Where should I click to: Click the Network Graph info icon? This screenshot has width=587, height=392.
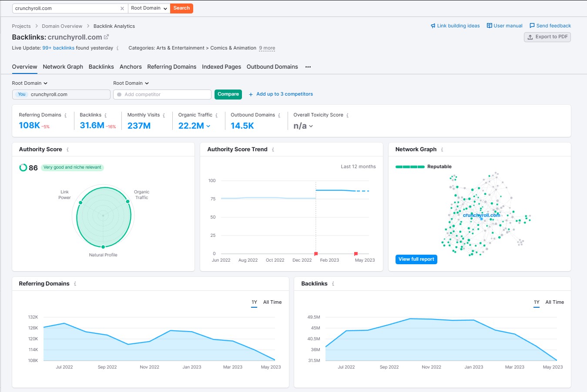coord(442,149)
